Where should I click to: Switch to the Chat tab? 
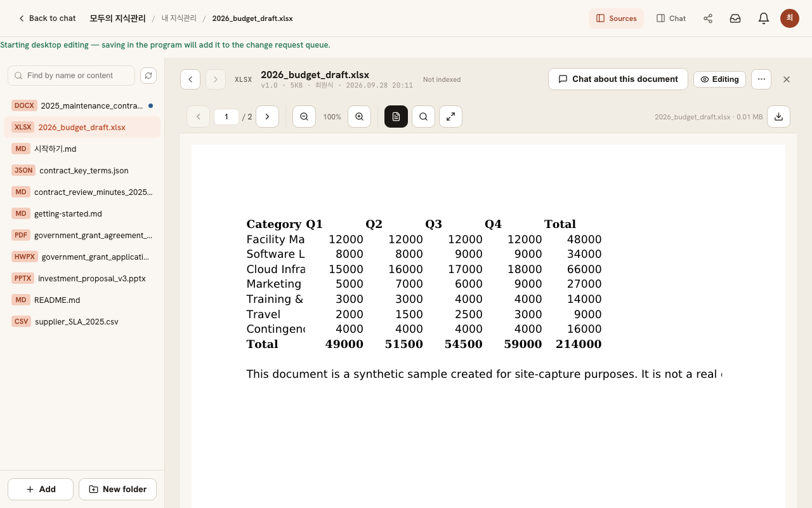[671, 18]
